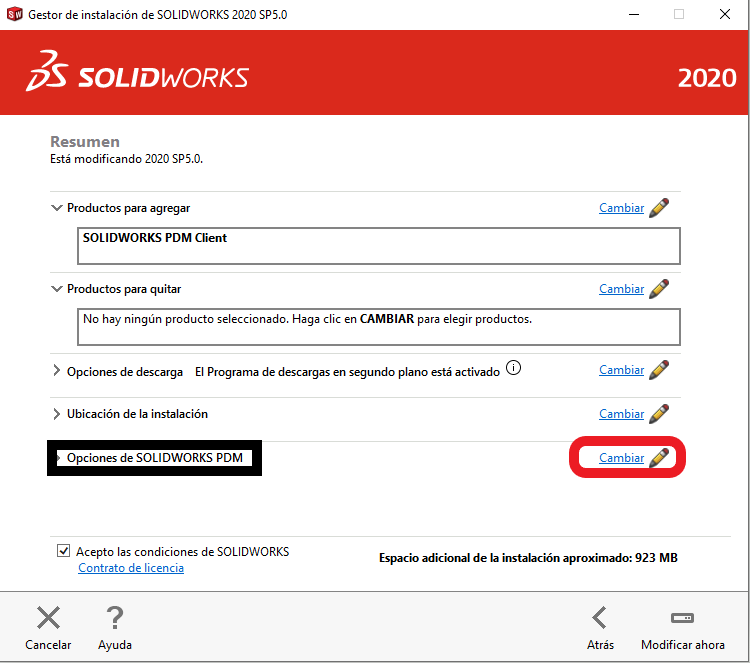The height and width of the screenshot is (663, 750).
Task: Click the 'No hay ningún producto seleccionado' message
Action: tap(307, 319)
